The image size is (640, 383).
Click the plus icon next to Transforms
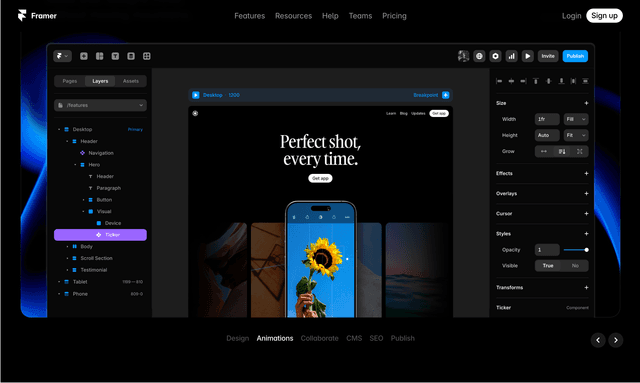point(586,287)
